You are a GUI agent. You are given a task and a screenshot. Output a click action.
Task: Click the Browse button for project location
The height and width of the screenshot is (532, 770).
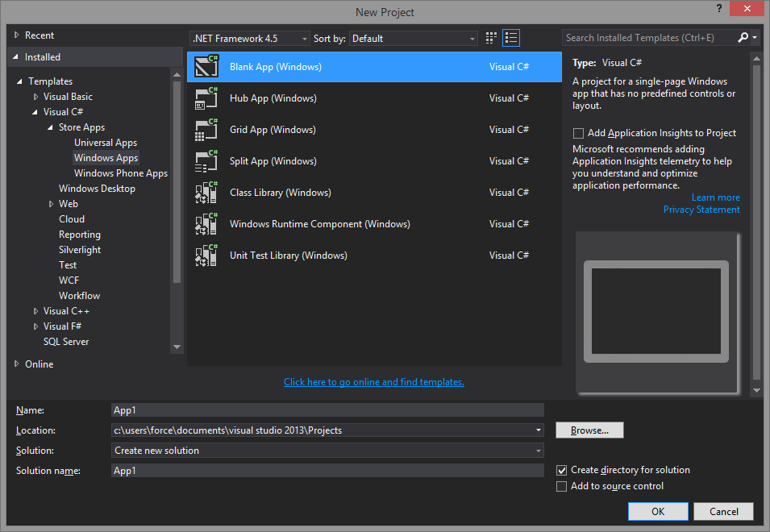(x=589, y=430)
